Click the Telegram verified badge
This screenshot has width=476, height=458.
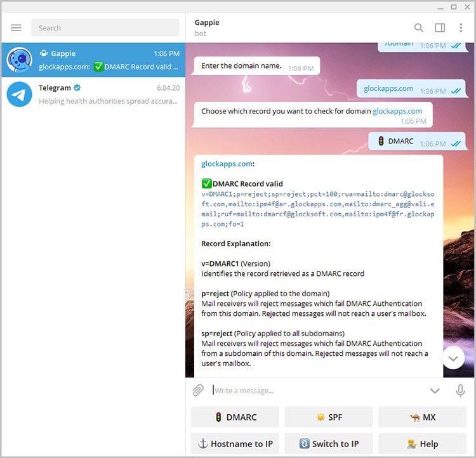[x=77, y=88]
